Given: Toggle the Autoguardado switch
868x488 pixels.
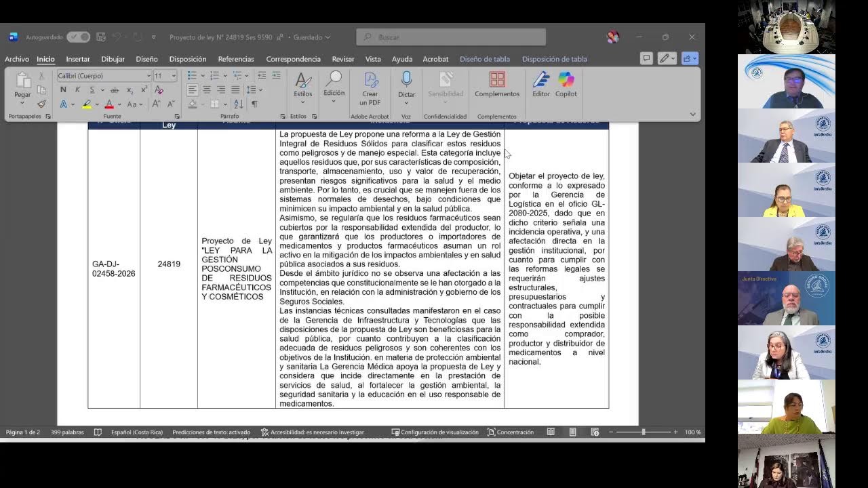Looking at the screenshot, I should (x=78, y=37).
